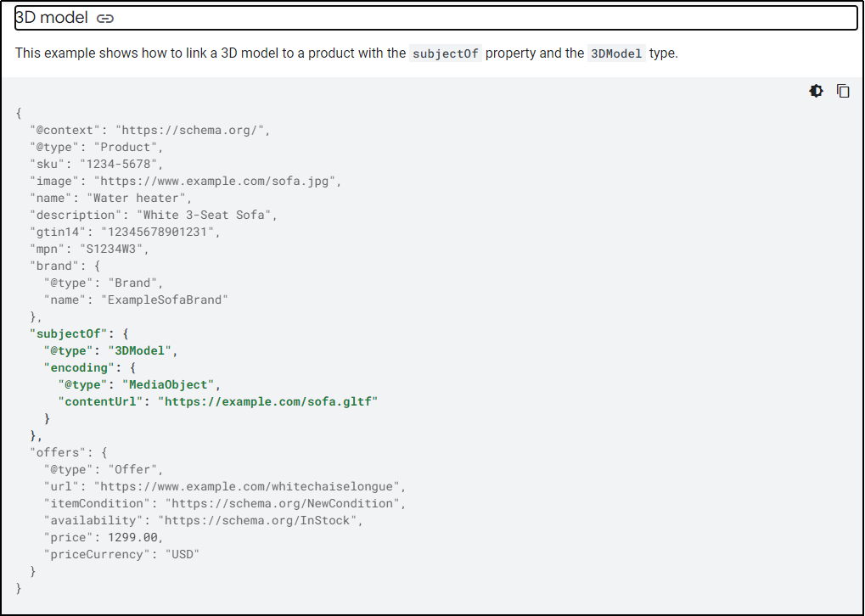Click the "ExampleSofaBrand" brand name value
865x616 pixels.
[x=165, y=300]
